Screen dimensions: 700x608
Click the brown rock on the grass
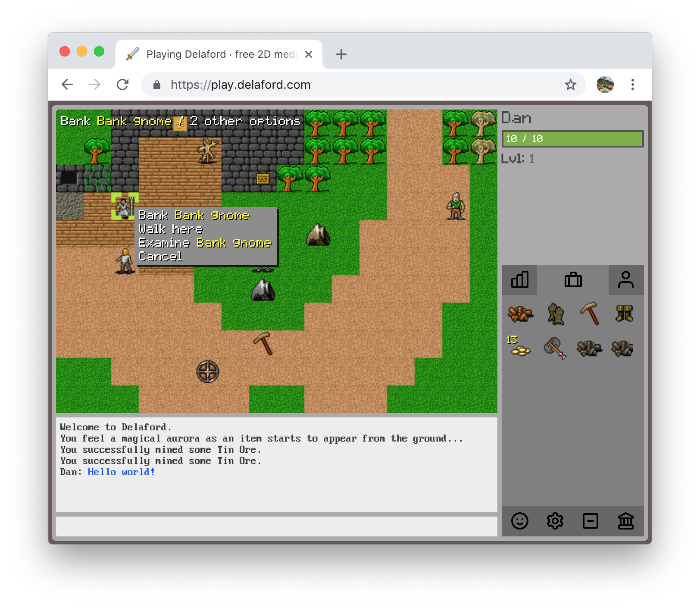(x=318, y=235)
